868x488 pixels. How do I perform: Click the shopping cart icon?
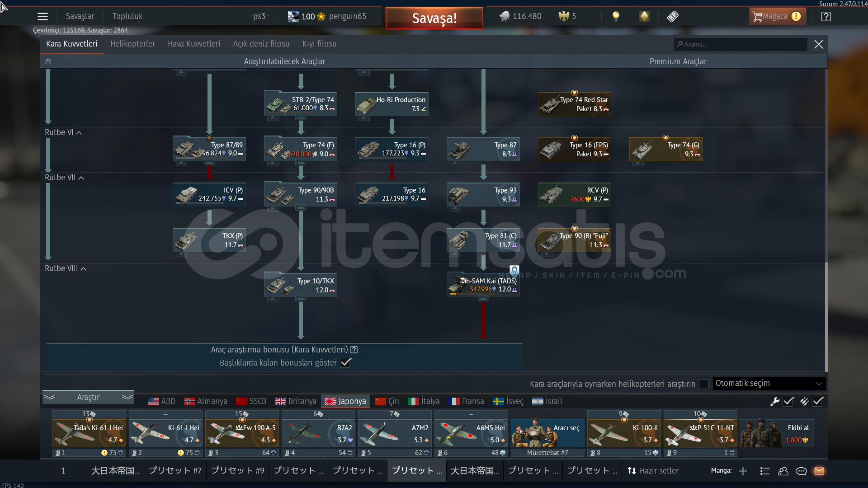[x=757, y=17]
